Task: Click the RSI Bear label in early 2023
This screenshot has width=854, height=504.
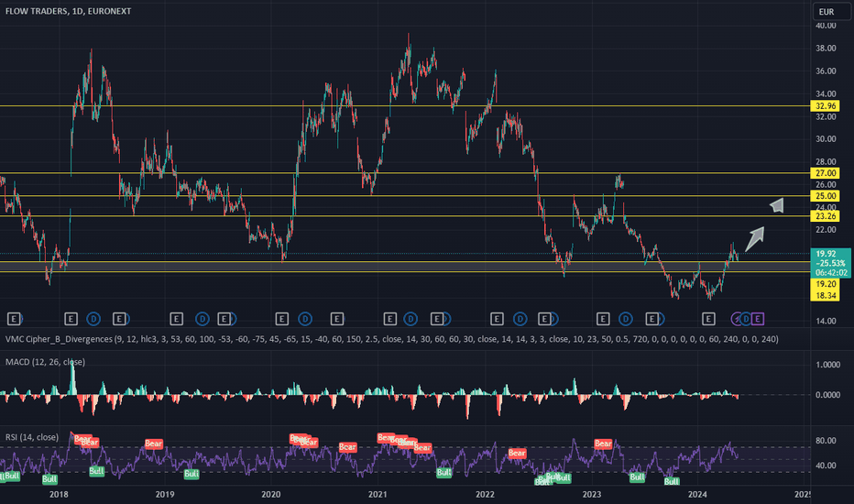Action: pos(603,444)
